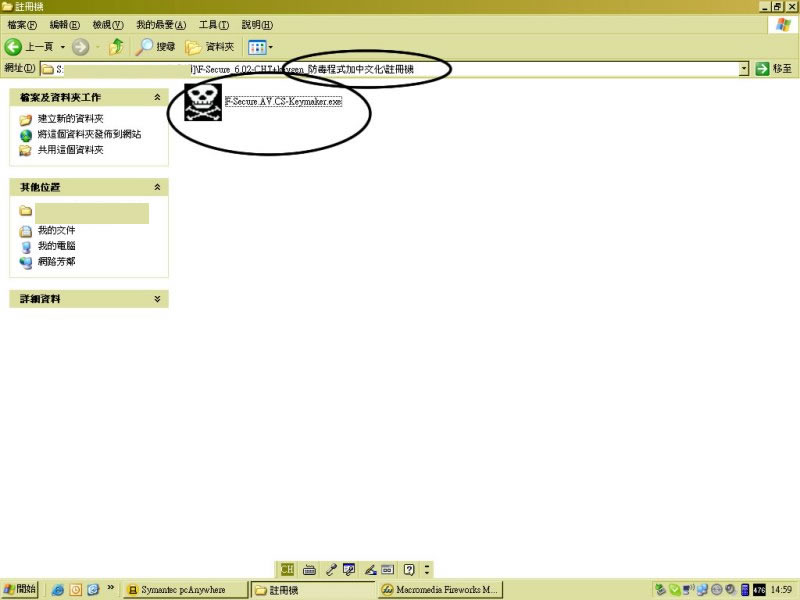
Task: Open the back history dropdown arrow beside 上一頁
Action: 63,47
